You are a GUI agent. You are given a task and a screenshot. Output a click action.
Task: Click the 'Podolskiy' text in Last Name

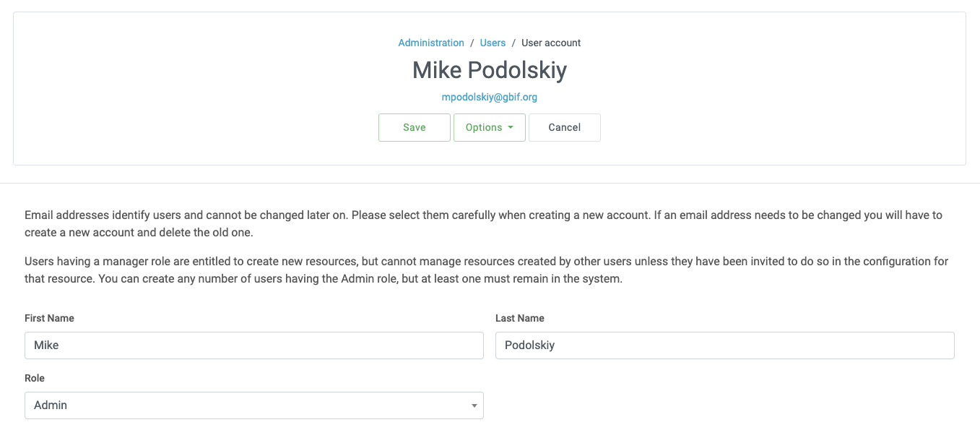[x=529, y=345]
